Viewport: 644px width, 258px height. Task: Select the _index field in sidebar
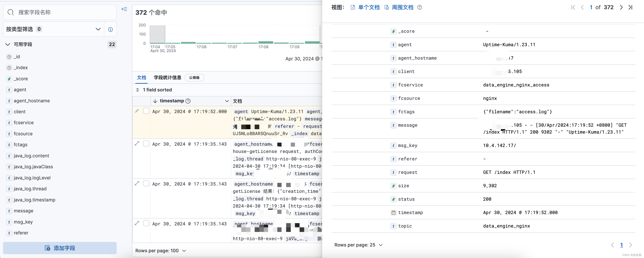tap(21, 68)
